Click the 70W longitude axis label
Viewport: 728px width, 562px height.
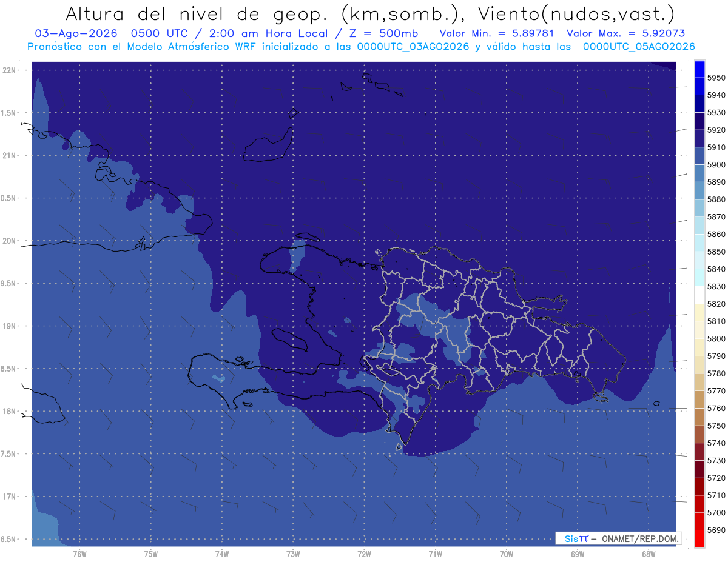coord(507,554)
